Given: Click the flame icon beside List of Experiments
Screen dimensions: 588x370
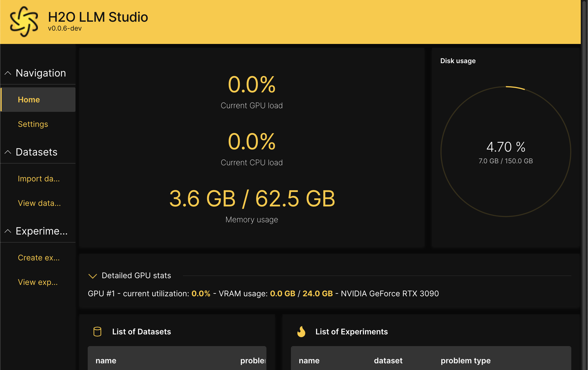Looking at the screenshot, I should [301, 332].
